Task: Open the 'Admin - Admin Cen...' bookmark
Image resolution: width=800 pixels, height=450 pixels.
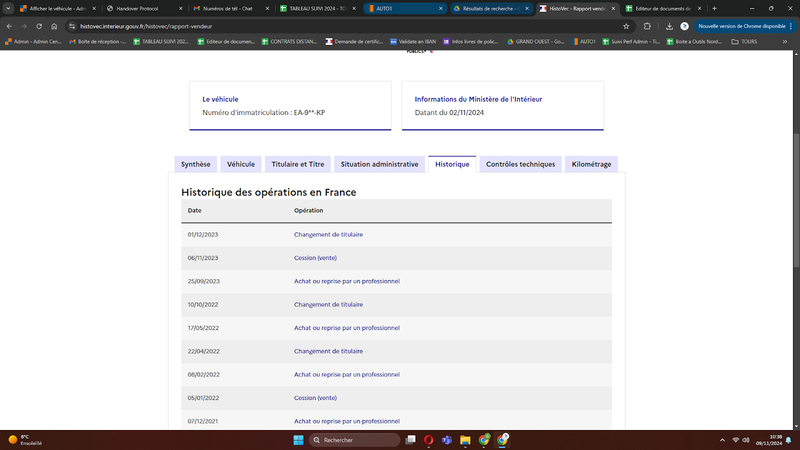Action: point(33,41)
